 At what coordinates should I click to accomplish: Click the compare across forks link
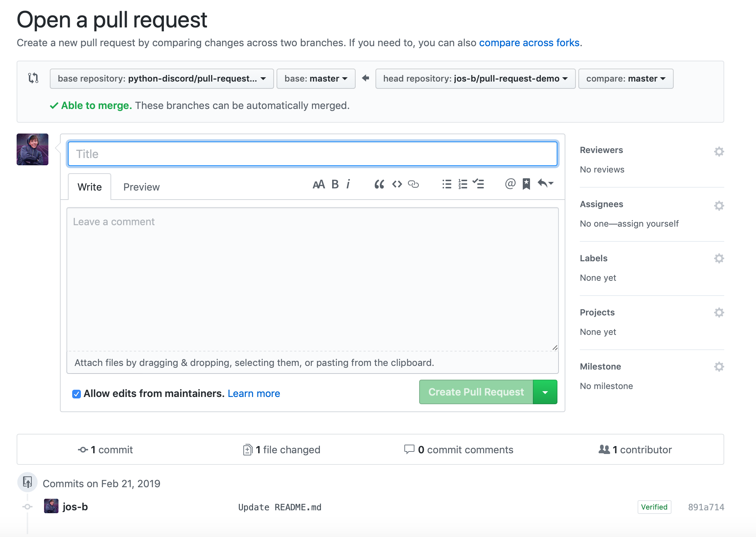pyautogui.click(x=529, y=43)
